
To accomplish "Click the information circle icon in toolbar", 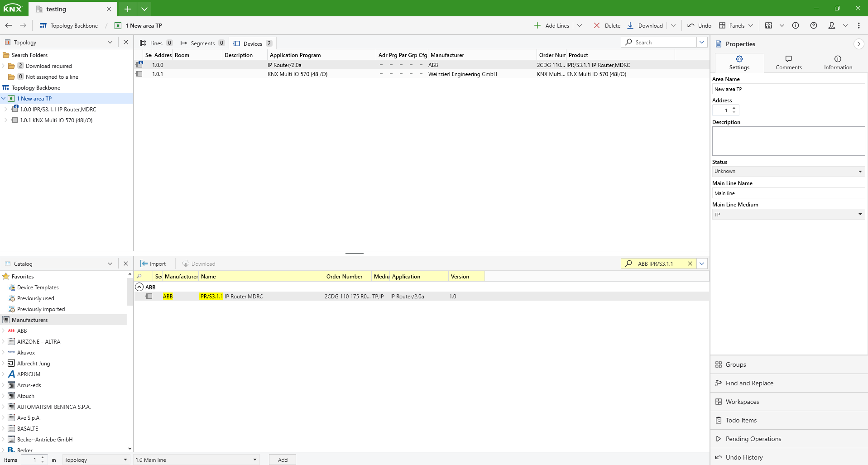I will coord(795,25).
